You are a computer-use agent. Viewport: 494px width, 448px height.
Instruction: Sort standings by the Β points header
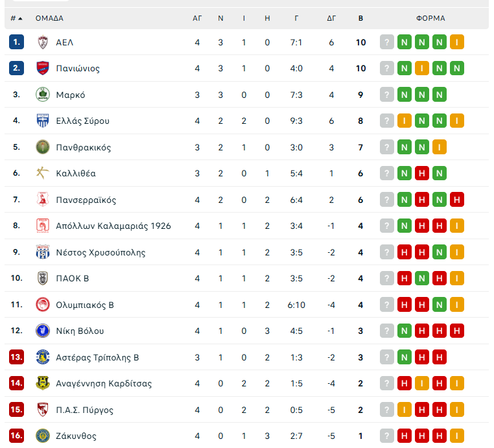point(360,18)
